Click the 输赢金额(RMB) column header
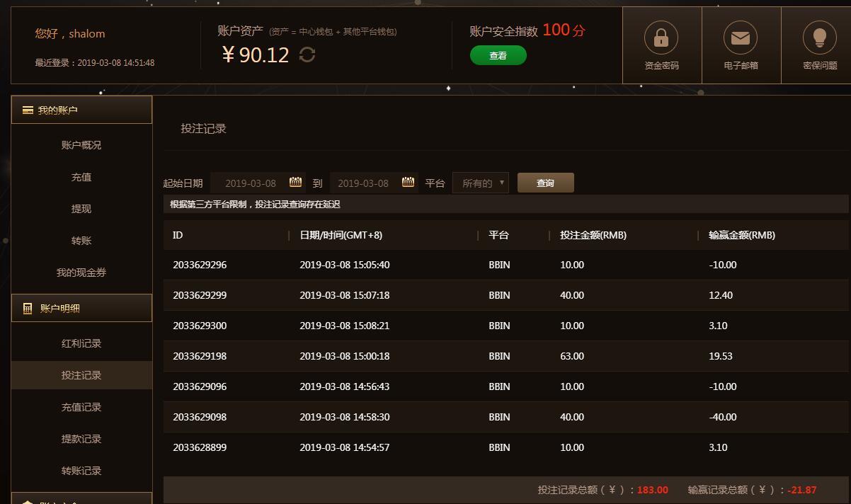The height and width of the screenshot is (504, 851). (x=742, y=235)
